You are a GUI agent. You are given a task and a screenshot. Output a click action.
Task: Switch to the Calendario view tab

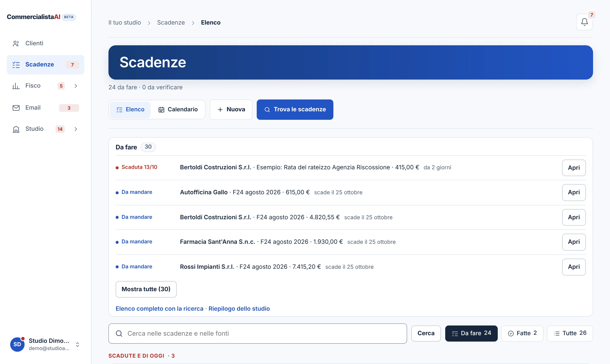click(178, 109)
